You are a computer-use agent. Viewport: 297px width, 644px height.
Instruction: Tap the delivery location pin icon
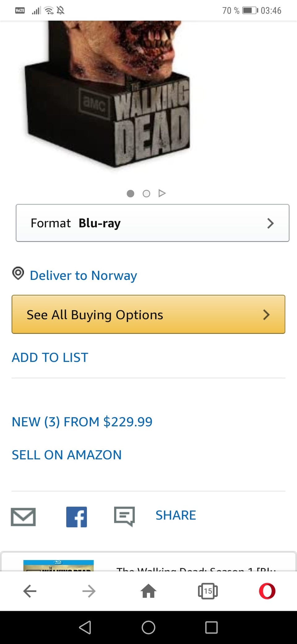[18, 273]
